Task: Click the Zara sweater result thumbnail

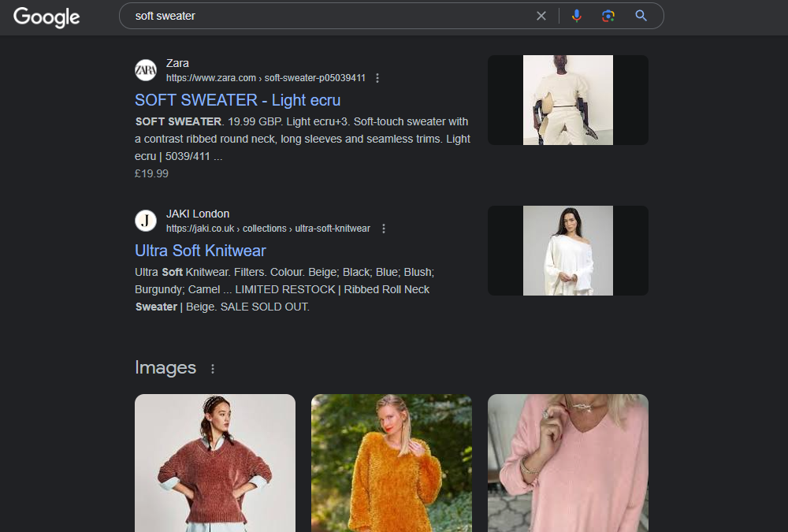Action: [568, 100]
